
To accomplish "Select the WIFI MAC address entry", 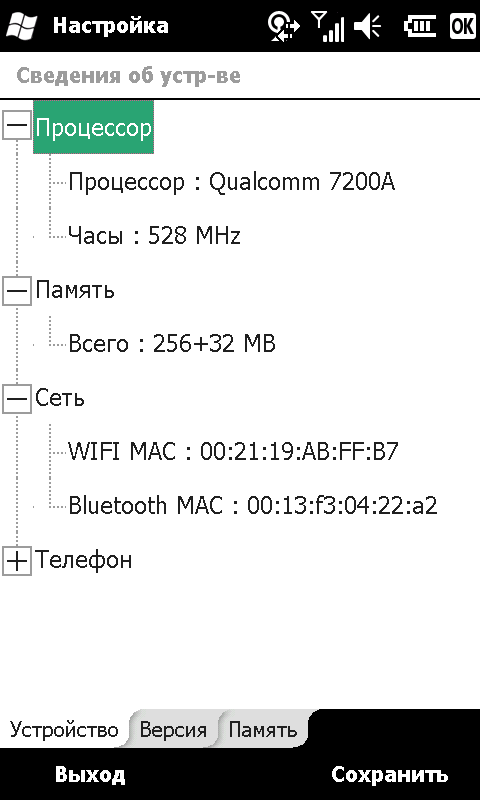I will point(233,452).
